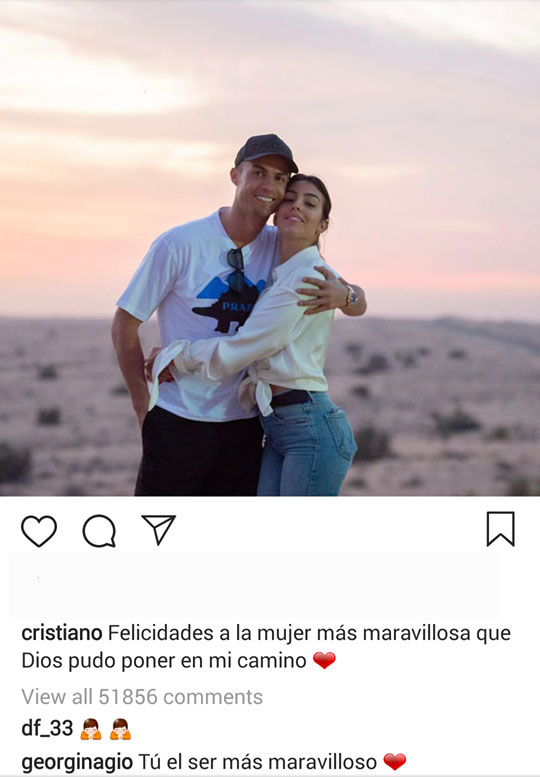Select the caption line Dios pudo poner en mi camino

click(x=164, y=661)
